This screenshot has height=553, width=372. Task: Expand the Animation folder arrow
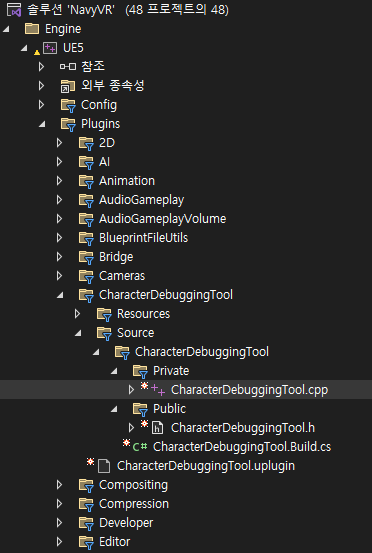59,181
